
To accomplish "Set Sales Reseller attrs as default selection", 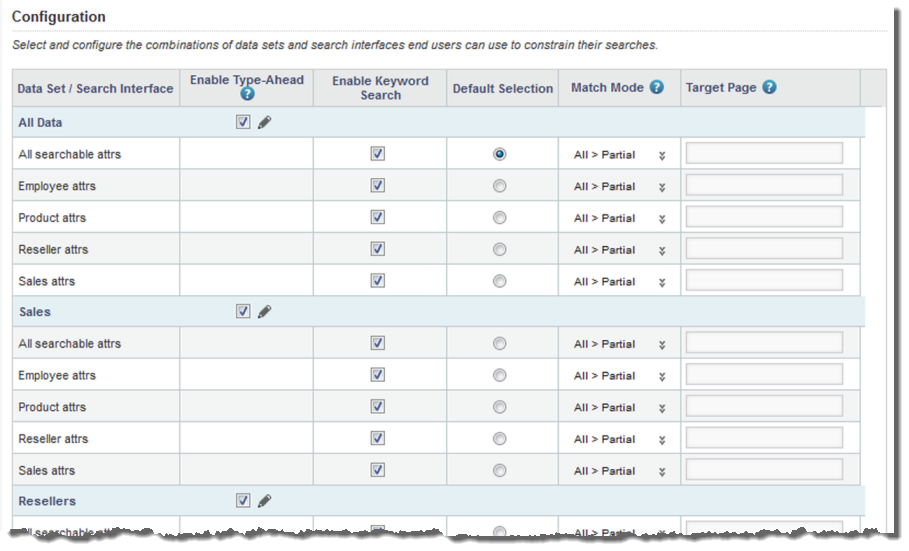I will pyautogui.click(x=499, y=439).
